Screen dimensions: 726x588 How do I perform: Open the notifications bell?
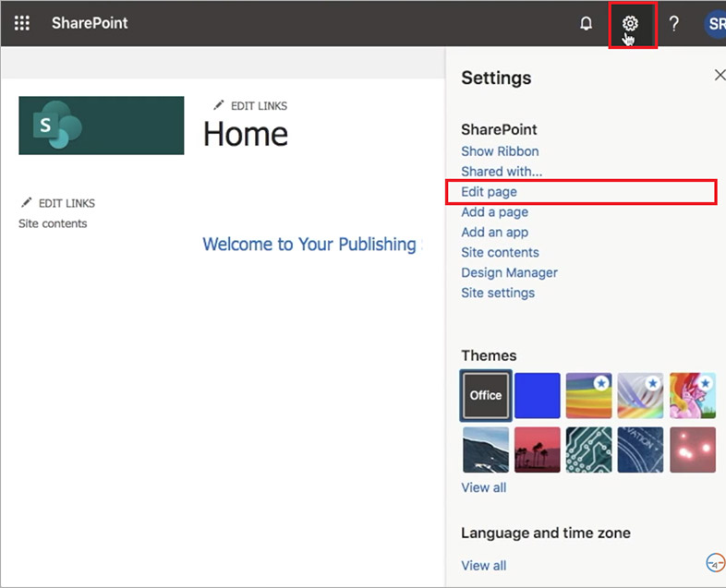pyautogui.click(x=587, y=23)
